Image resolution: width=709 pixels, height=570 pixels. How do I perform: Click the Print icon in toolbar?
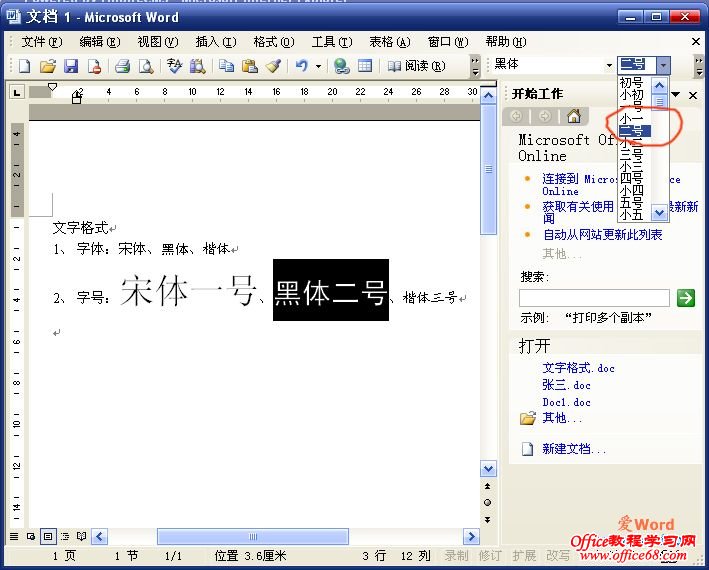(x=122, y=66)
